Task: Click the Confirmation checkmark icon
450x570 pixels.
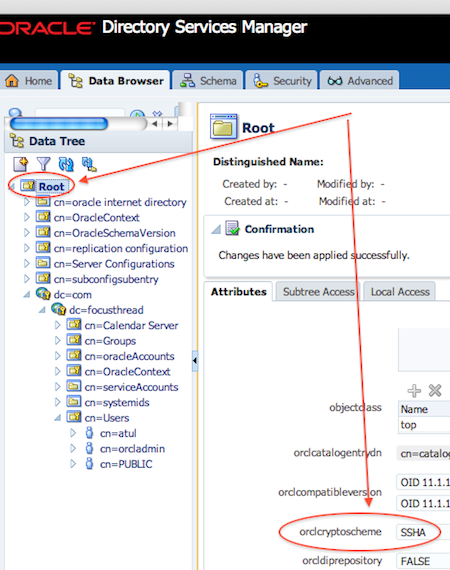Action: pyautogui.click(x=232, y=228)
